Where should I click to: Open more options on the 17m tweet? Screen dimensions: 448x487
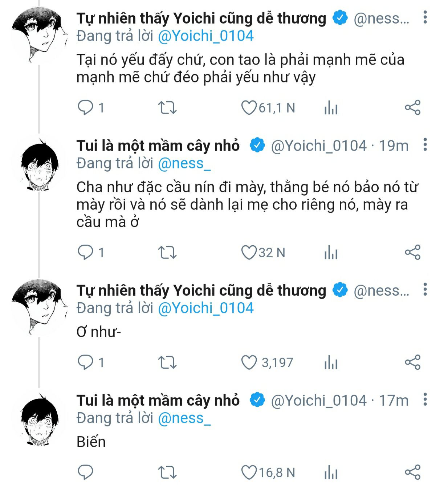425,400
